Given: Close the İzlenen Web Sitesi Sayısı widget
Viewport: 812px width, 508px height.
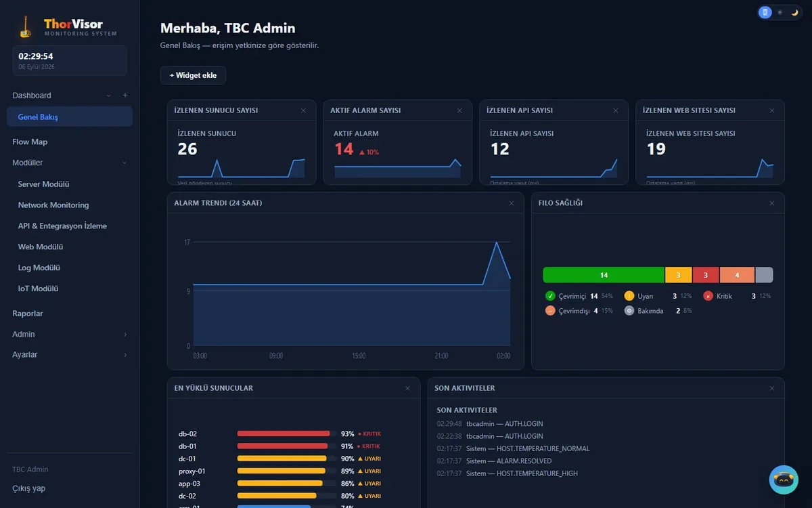Looking at the screenshot, I should 772,110.
